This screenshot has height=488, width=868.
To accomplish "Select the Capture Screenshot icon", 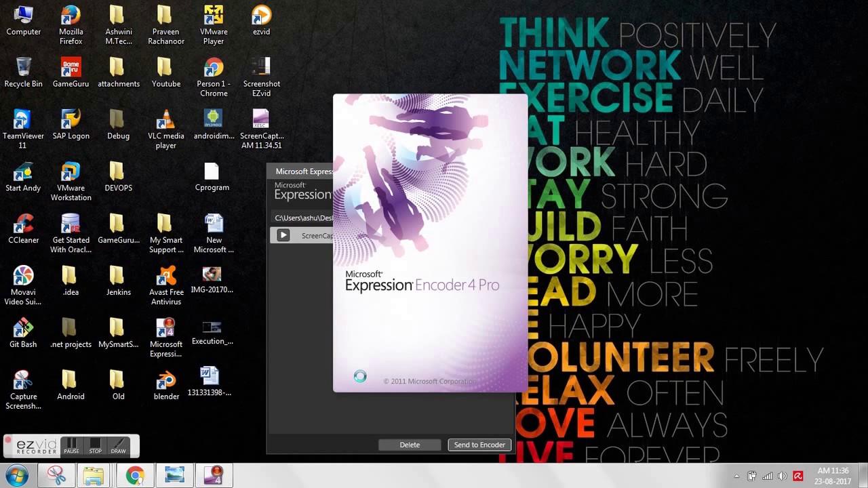I will [x=23, y=390].
